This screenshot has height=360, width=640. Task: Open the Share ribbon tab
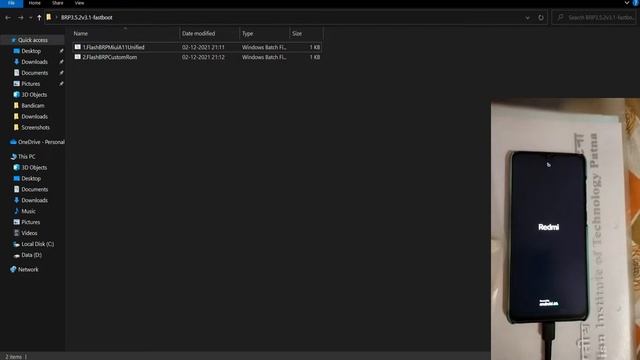point(58,3)
